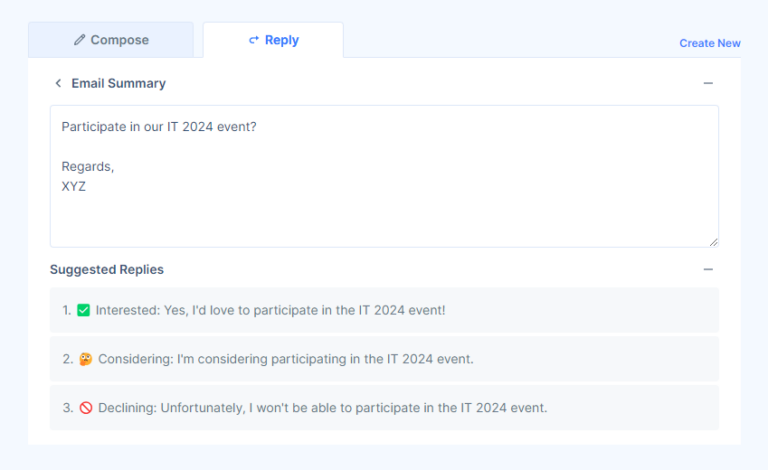Viewport: 768px width, 470px height.
Task: Select the Reply tab
Action: click(x=273, y=40)
